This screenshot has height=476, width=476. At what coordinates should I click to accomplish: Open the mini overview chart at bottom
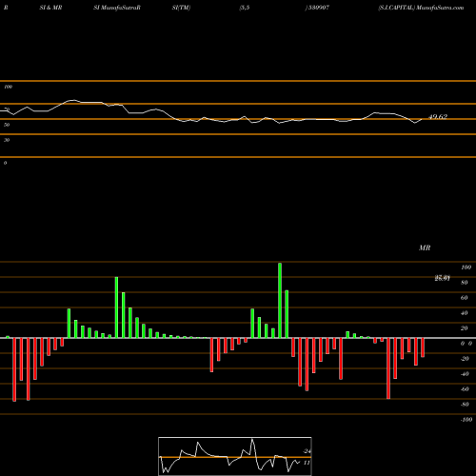pyautogui.click(x=235, y=456)
